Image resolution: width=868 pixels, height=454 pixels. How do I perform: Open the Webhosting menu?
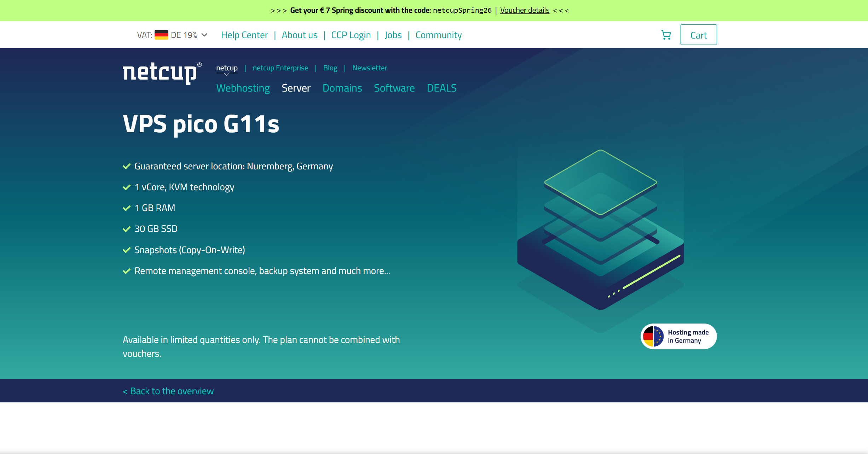coord(243,88)
